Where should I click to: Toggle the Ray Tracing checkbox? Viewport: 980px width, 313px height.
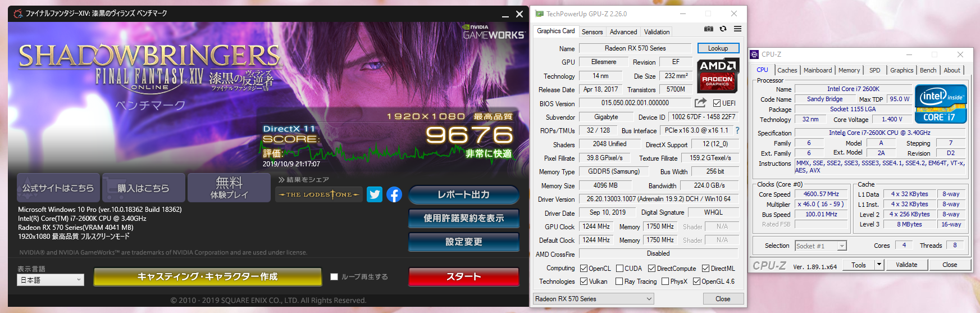pos(619,282)
